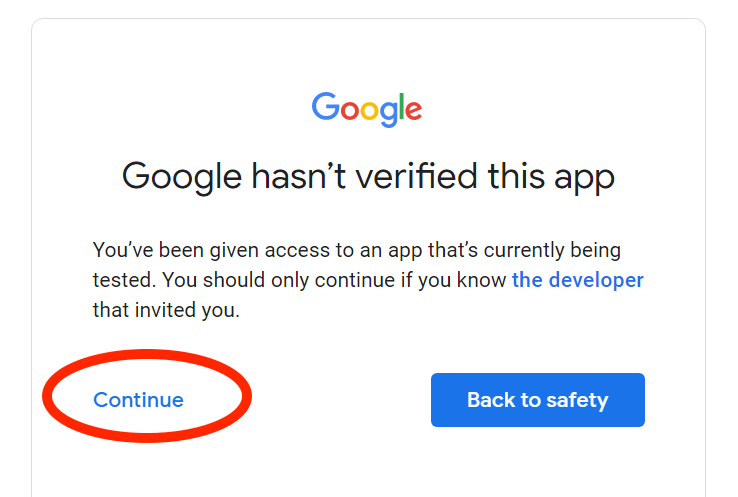The width and height of the screenshot is (738, 497).
Task: Click the "Google hasn't verified this app" heading
Action: (x=368, y=177)
